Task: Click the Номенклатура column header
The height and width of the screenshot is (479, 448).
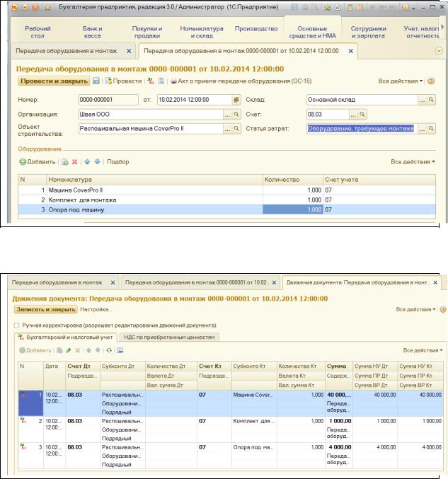Action: click(x=154, y=180)
